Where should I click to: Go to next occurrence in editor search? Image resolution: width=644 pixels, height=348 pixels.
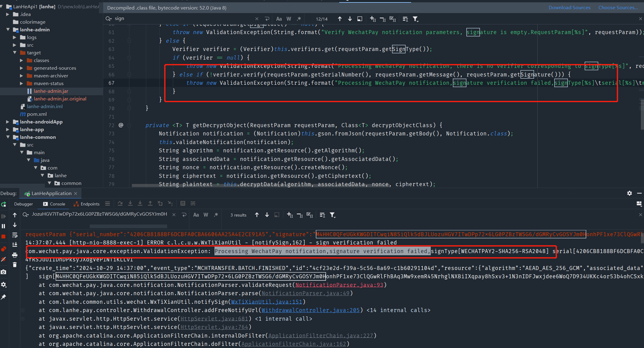350,19
